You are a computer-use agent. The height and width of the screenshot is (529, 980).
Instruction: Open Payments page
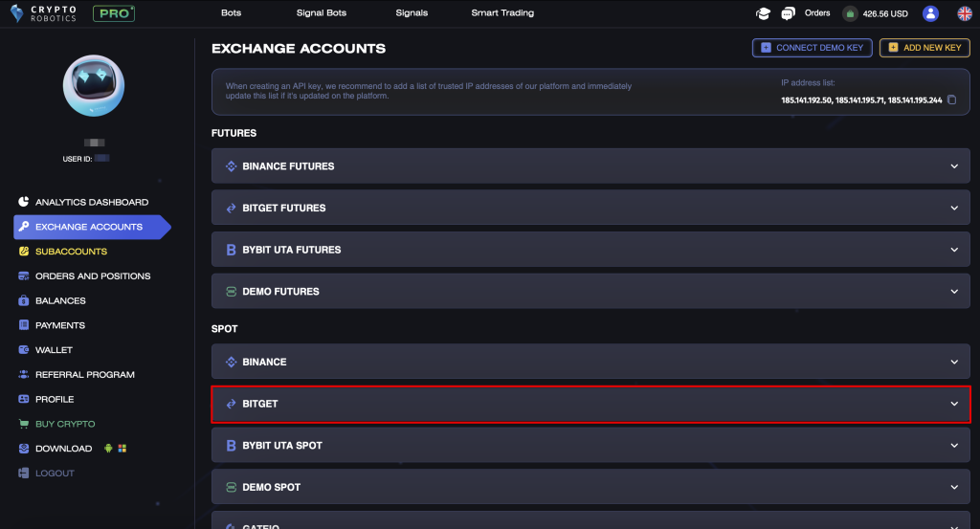point(60,325)
